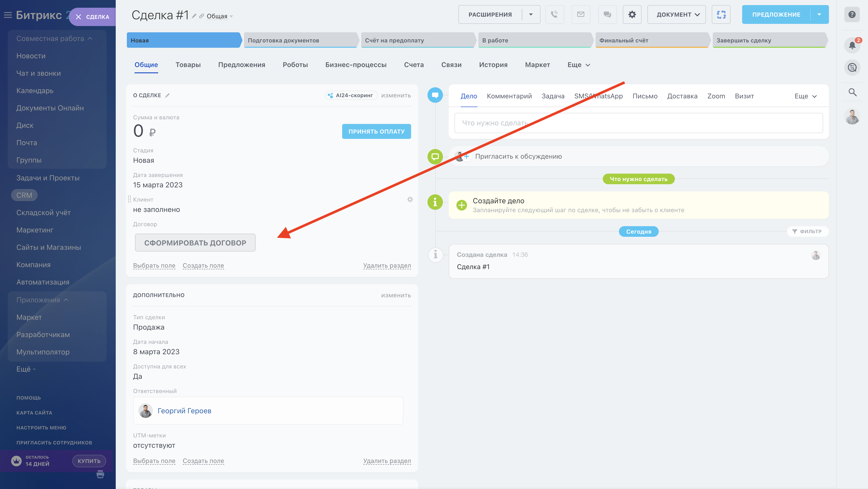This screenshot has width=868, height=489.
Task: Open notifications bell icon
Action: (852, 45)
